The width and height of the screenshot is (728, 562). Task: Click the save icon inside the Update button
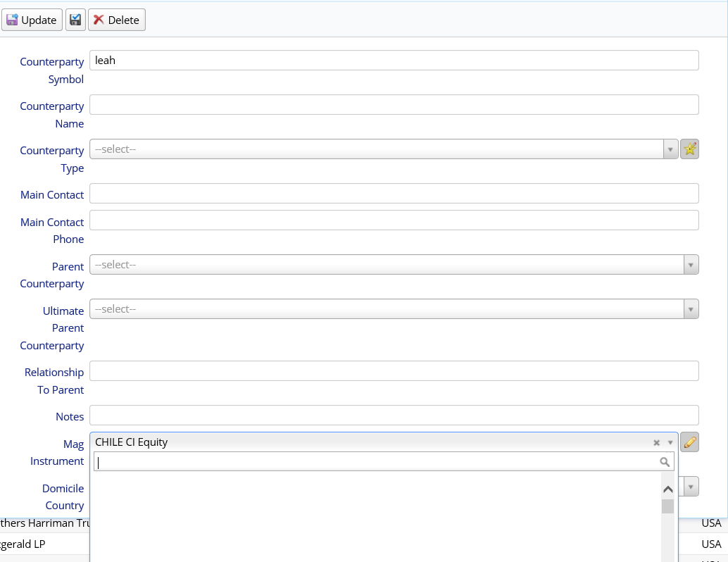(12, 20)
